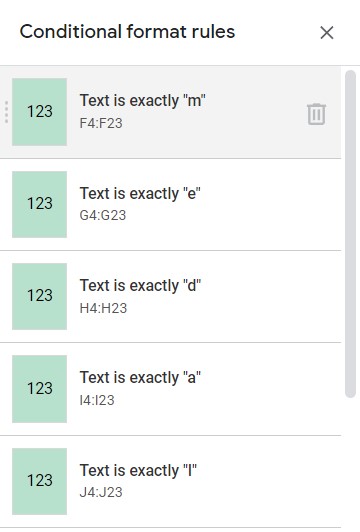Click the G4:G23 range text
This screenshot has width=360, height=532.
(x=103, y=215)
